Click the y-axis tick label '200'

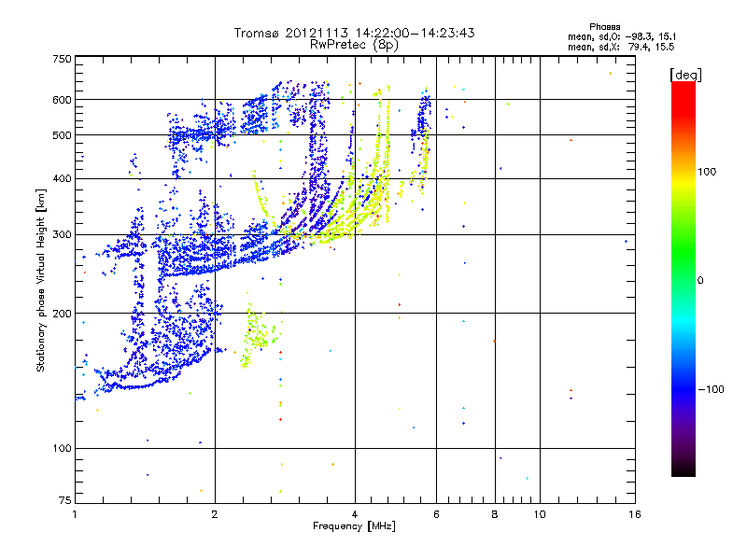pos(63,314)
